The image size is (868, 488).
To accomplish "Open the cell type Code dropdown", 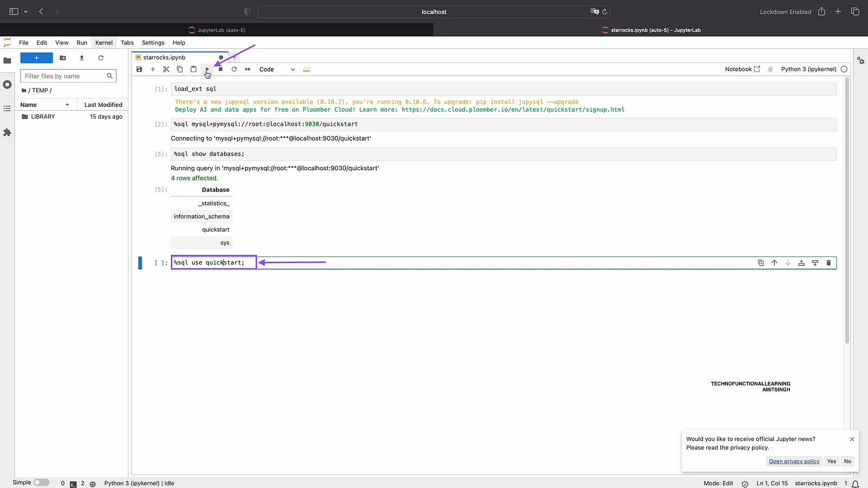I will (x=277, y=69).
